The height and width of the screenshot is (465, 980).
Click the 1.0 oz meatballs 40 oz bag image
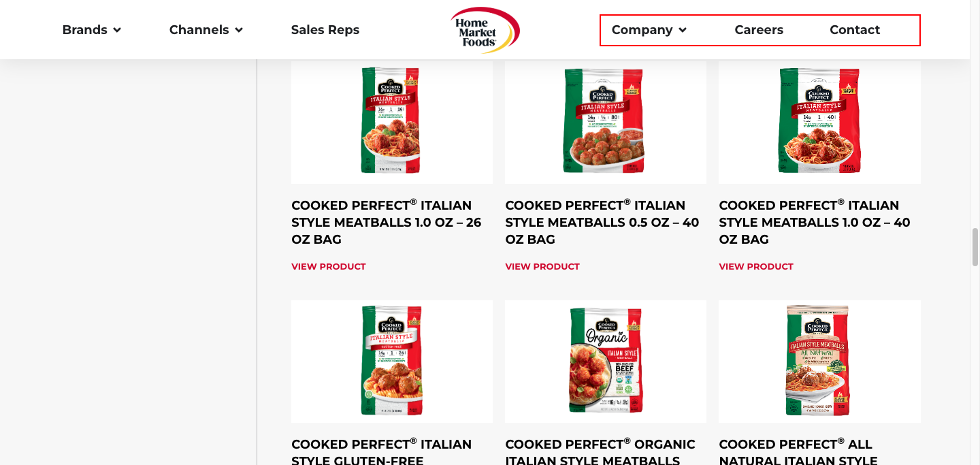[819, 121]
